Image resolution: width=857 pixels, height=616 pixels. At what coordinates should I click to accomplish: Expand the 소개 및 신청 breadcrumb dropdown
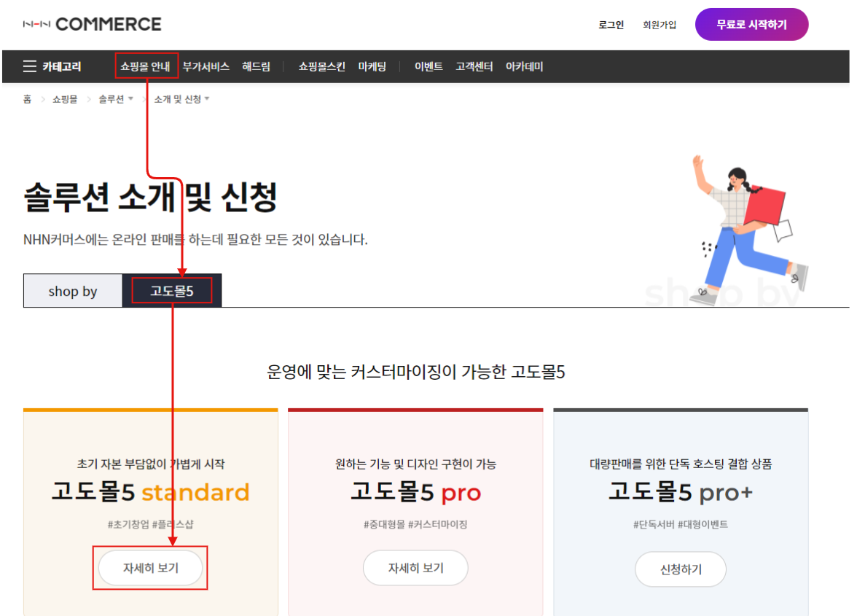pyautogui.click(x=181, y=99)
